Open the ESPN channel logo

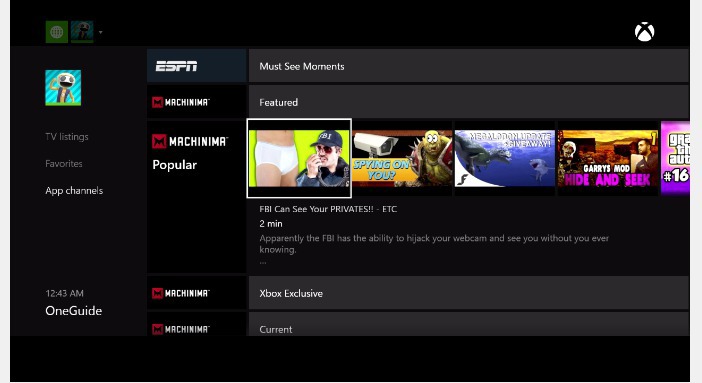click(x=176, y=66)
